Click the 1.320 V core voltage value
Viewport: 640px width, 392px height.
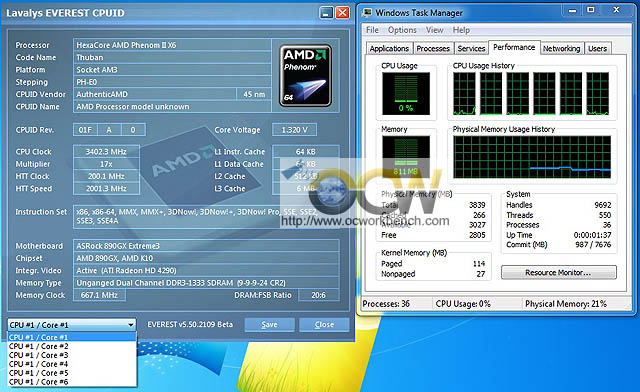point(294,130)
